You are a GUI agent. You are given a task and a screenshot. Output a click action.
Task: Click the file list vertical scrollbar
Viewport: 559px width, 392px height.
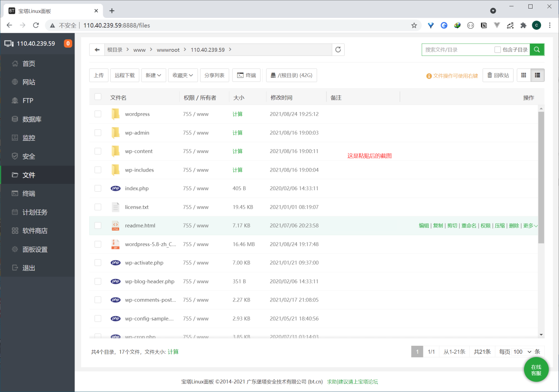pos(541,178)
